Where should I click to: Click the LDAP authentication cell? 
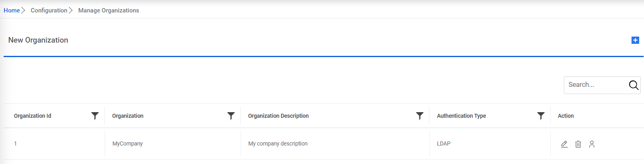(444, 143)
